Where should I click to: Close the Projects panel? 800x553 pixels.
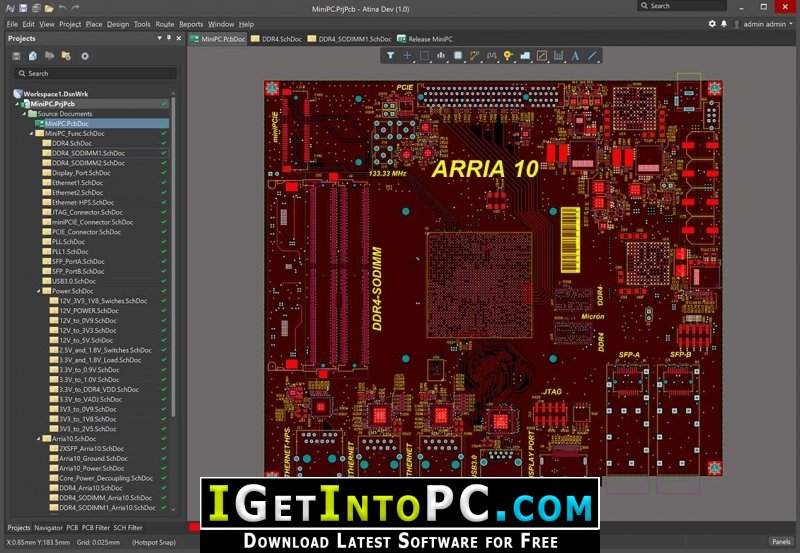(x=179, y=38)
